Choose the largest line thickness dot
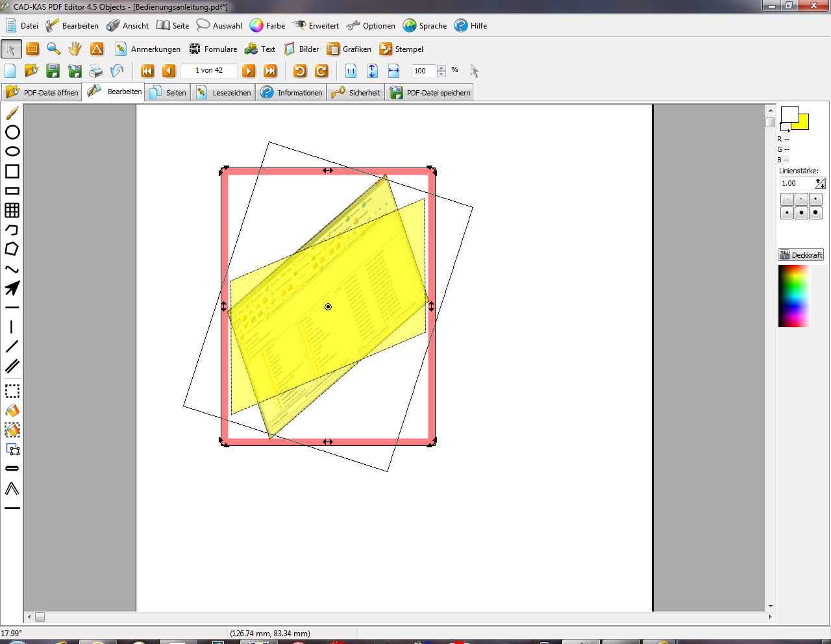This screenshot has width=831, height=644. pos(815,213)
